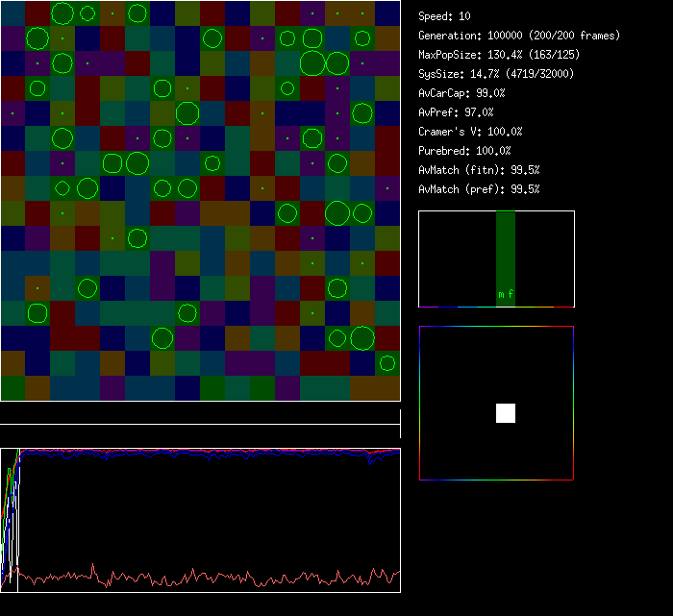This screenshot has height=616, width=673.
Task: Click the white square in the color-bordered panel
Action: pyautogui.click(x=506, y=413)
